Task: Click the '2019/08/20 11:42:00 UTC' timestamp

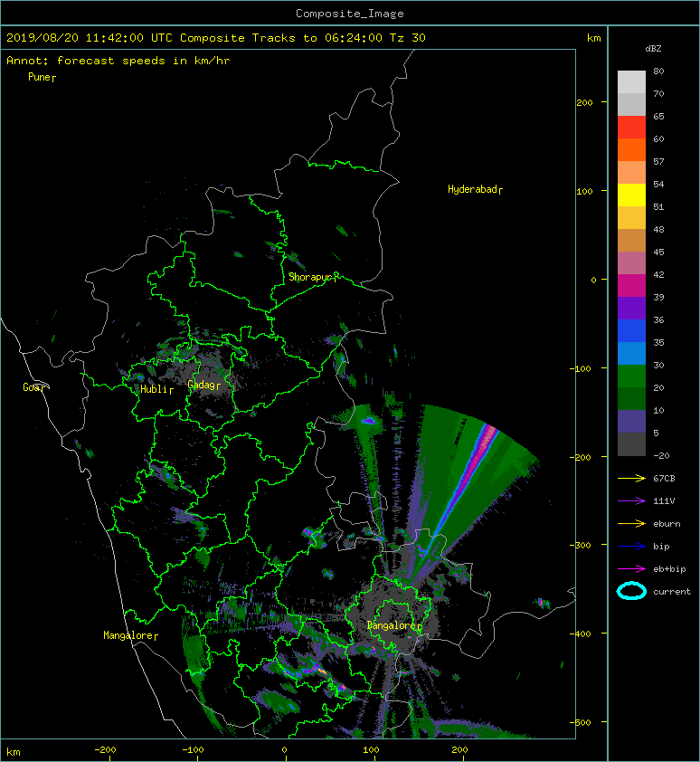Action: coord(90,38)
